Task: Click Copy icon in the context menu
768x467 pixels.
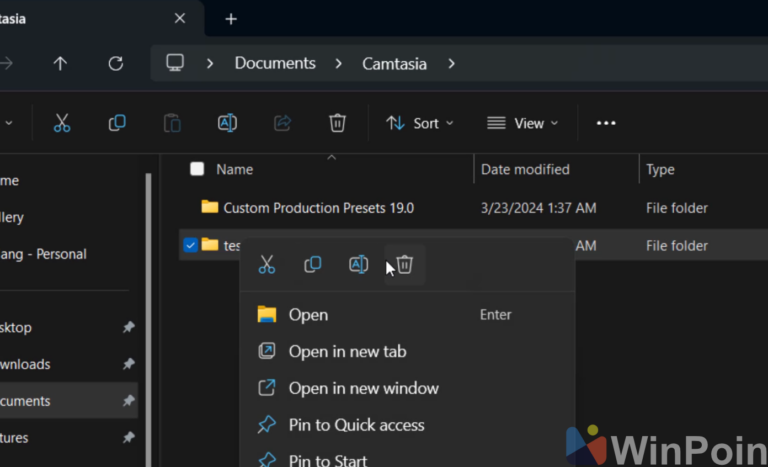Action: (313, 265)
